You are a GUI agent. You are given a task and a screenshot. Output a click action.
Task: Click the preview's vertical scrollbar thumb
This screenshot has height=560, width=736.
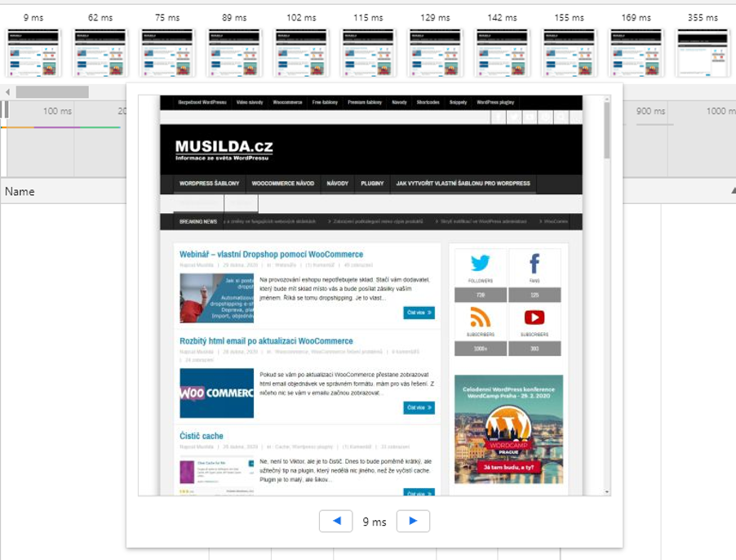click(x=607, y=131)
